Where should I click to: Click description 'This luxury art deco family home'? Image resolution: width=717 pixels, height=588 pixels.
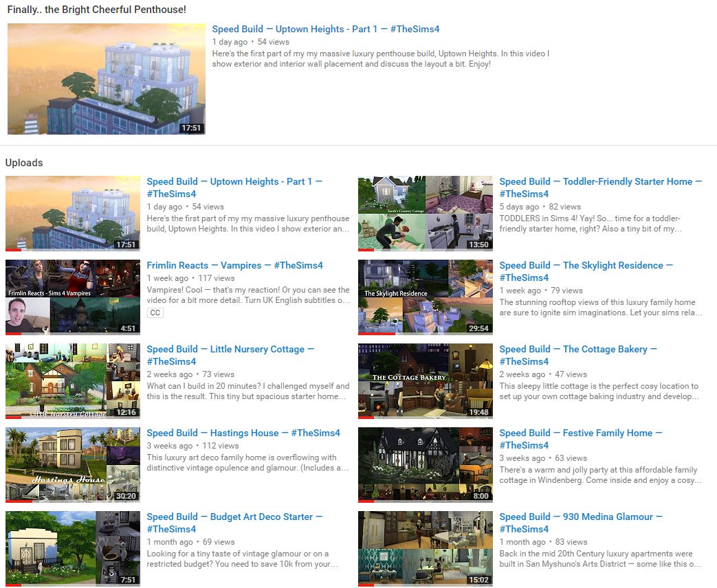pos(247,462)
